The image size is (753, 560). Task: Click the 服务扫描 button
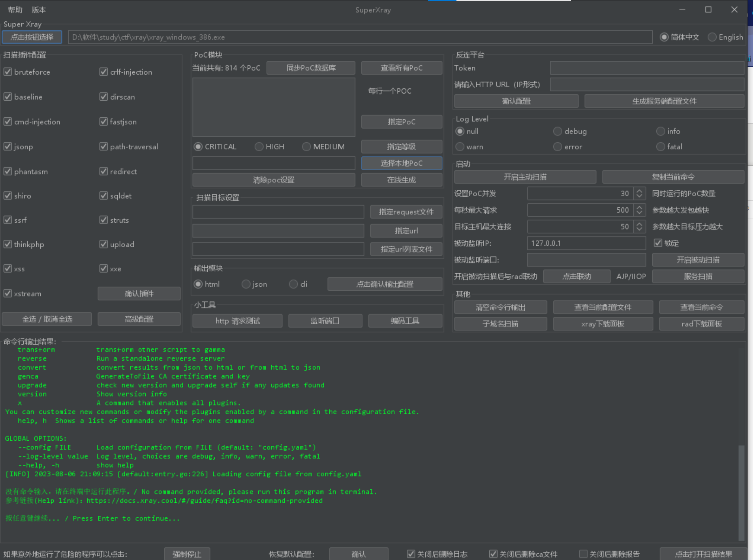tap(698, 276)
